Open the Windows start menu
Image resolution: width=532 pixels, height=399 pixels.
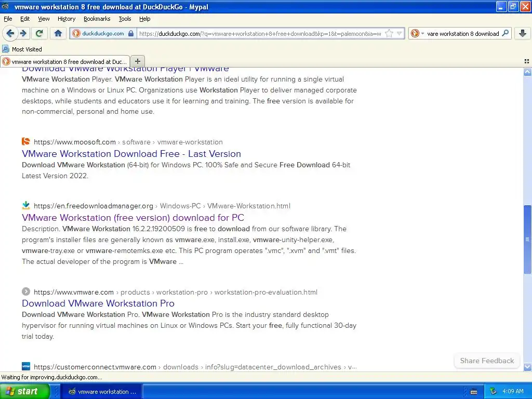pyautogui.click(x=24, y=391)
